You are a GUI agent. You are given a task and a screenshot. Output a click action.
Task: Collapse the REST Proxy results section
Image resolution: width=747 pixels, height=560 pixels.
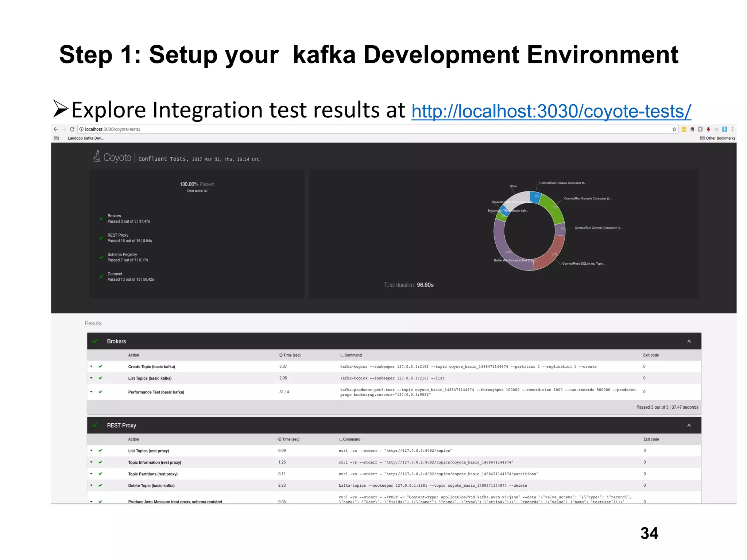click(x=689, y=425)
